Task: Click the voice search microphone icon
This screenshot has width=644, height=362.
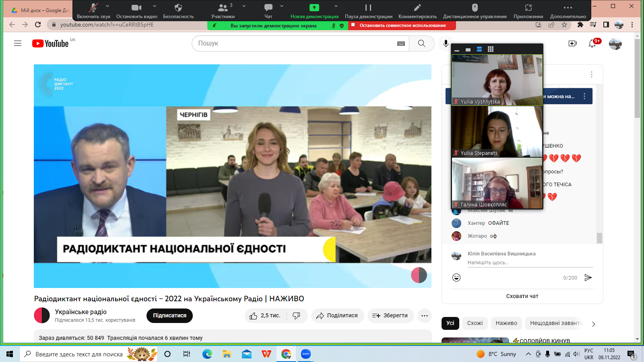Action: (x=446, y=43)
